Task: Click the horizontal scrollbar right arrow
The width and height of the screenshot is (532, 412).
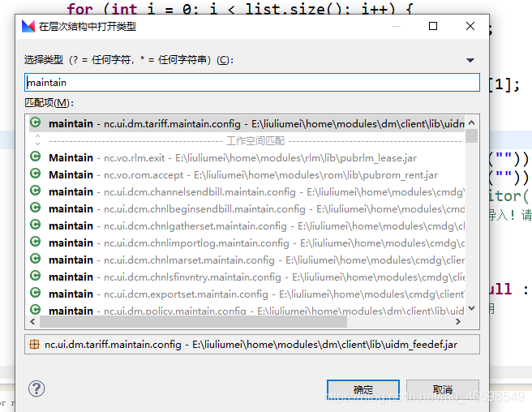Action: (458, 321)
